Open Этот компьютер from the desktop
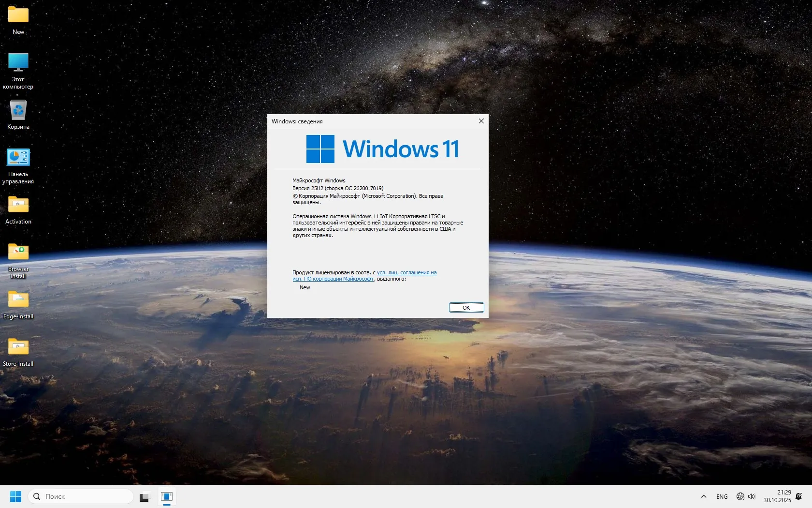Viewport: 812px width, 508px height. [x=18, y=63]
